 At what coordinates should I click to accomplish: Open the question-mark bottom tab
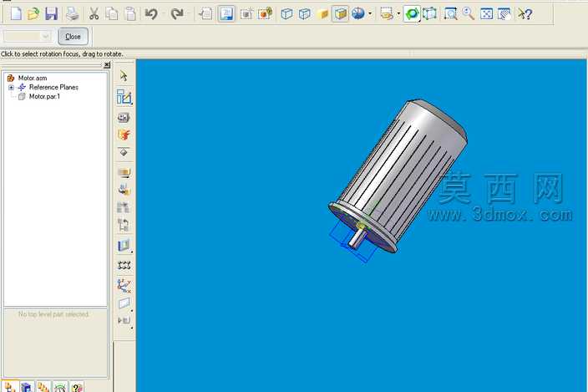click(x=77, y=387)
